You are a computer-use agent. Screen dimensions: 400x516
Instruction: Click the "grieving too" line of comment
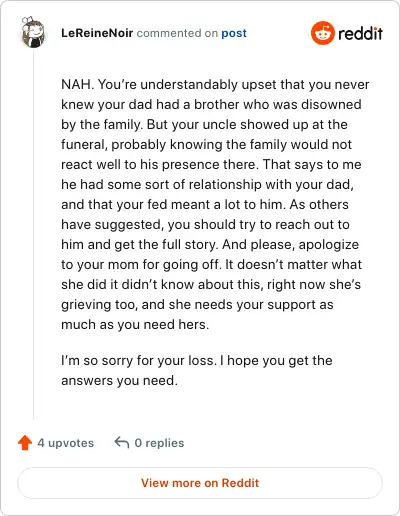(x=197, y=305)
